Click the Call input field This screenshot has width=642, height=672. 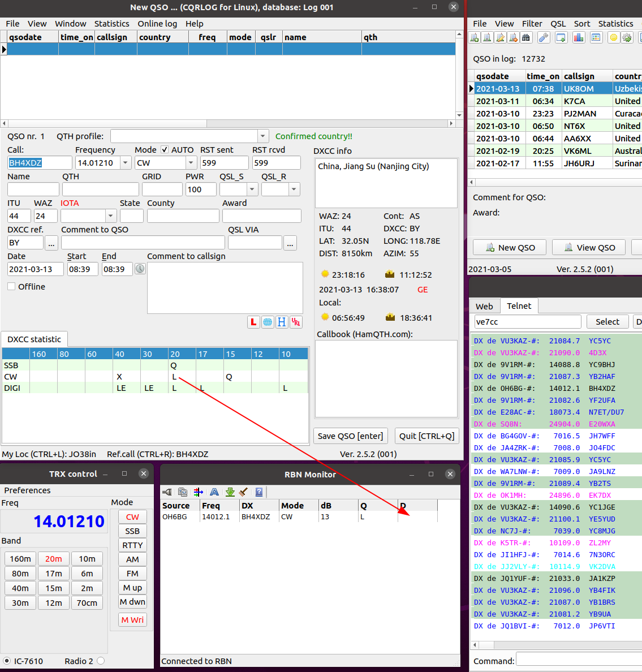click(x=40, y=163)
